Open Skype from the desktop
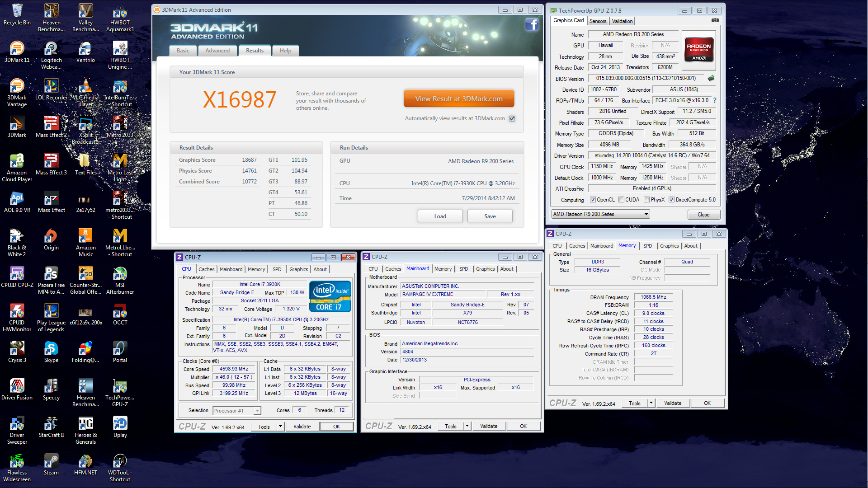 click(51, 352)
